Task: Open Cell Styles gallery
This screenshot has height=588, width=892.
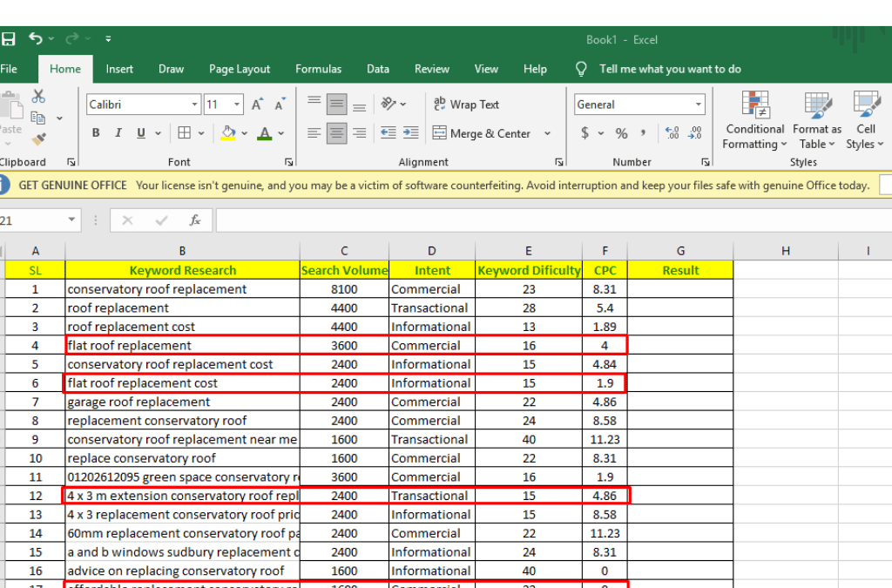Action: tap(865, 121)
